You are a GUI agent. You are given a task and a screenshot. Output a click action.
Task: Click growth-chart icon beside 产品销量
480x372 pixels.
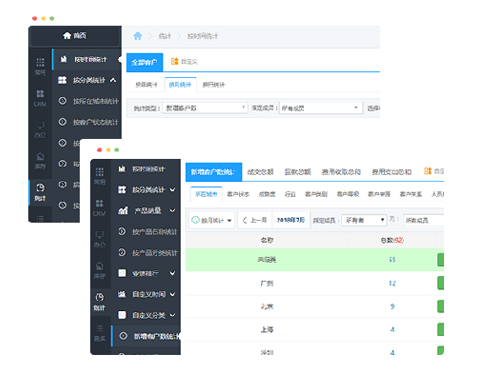[x=123, y=210]
